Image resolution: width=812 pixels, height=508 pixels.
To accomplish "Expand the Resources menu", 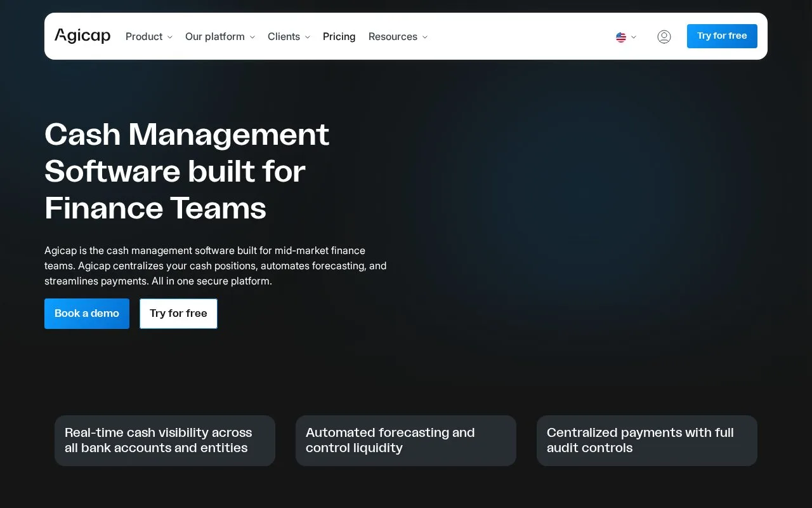I will (398, 37).
